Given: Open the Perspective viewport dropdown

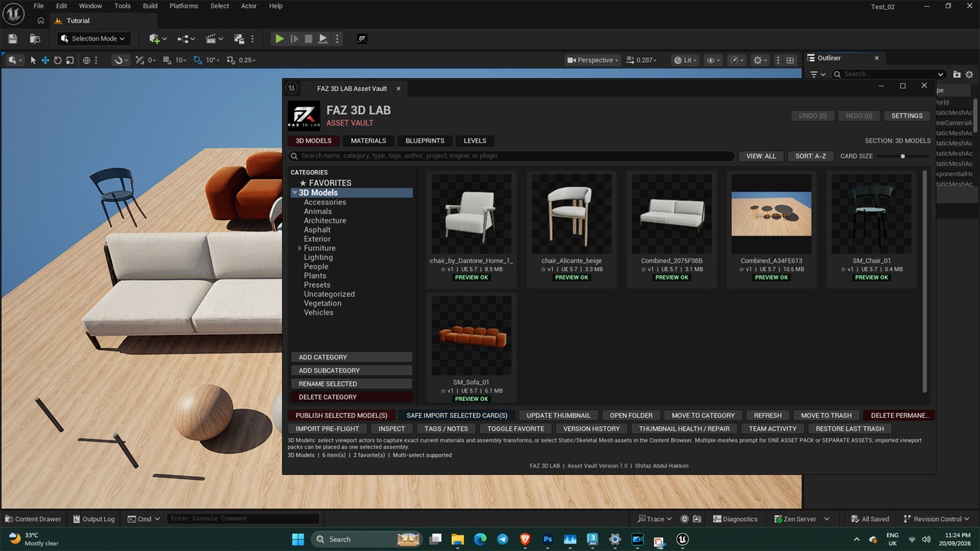Looking at the screenshot, I should pyautogui.click(x=592, y=60).
